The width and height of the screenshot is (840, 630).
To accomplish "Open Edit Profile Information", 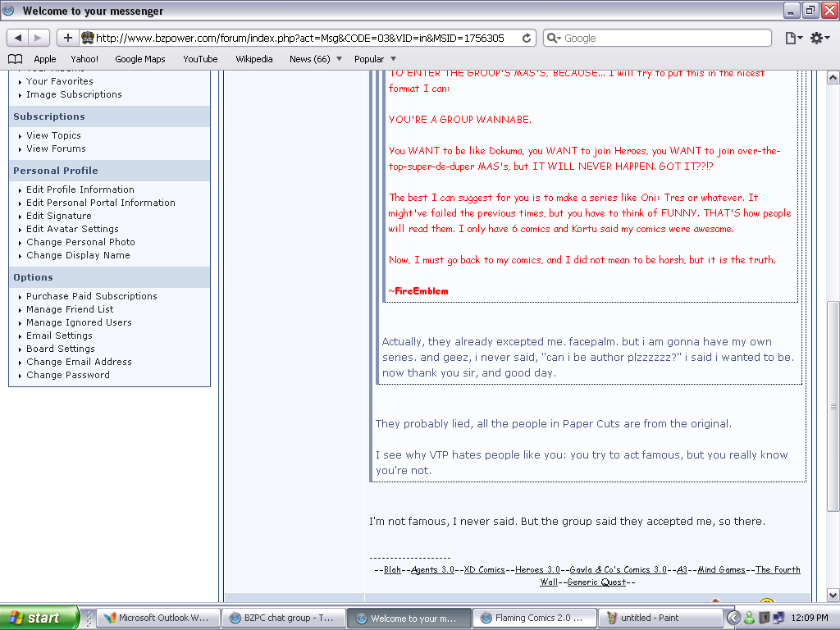I will click(x=80, y=189).
